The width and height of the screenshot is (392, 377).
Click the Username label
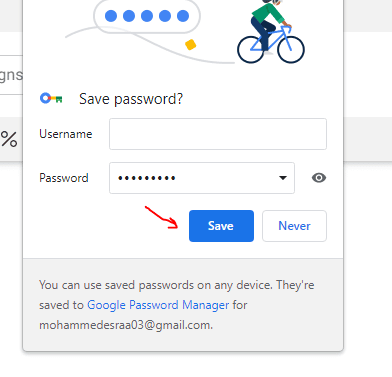(66, 134)
